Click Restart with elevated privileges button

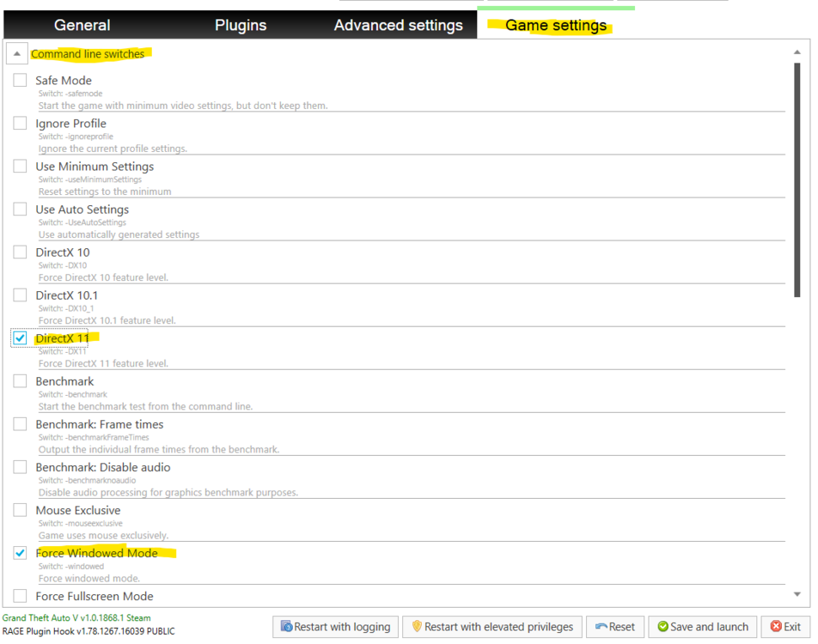(492, 627)
